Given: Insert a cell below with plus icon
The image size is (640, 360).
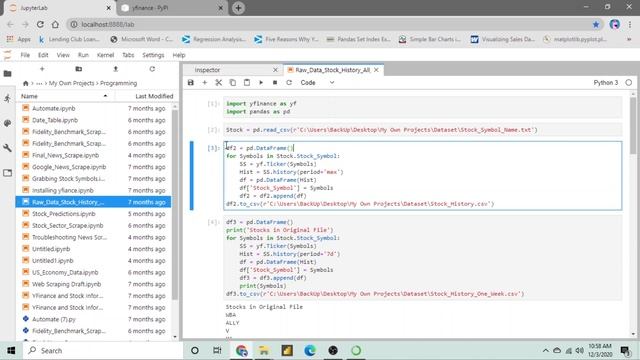Looking at the screenshot, I should pyautogui.click(x=205, y=82).
